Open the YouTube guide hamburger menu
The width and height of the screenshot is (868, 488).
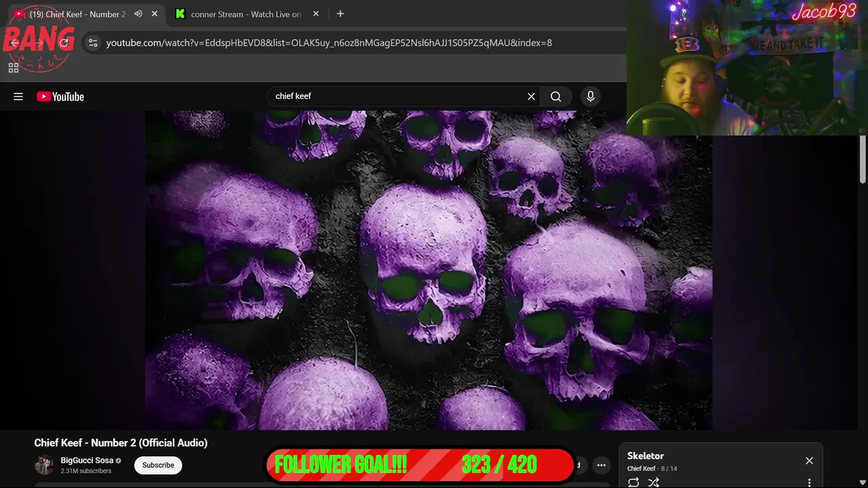(x=18, y=97)
